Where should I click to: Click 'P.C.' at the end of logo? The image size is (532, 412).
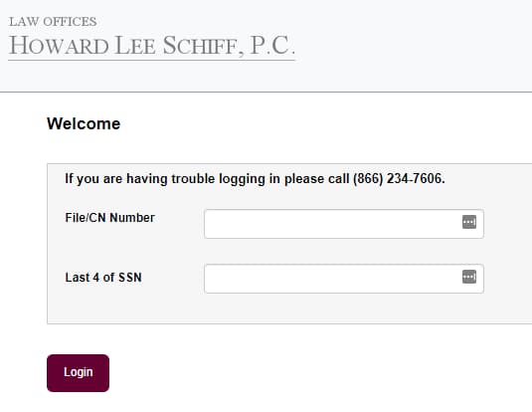(x=272, y=46)
